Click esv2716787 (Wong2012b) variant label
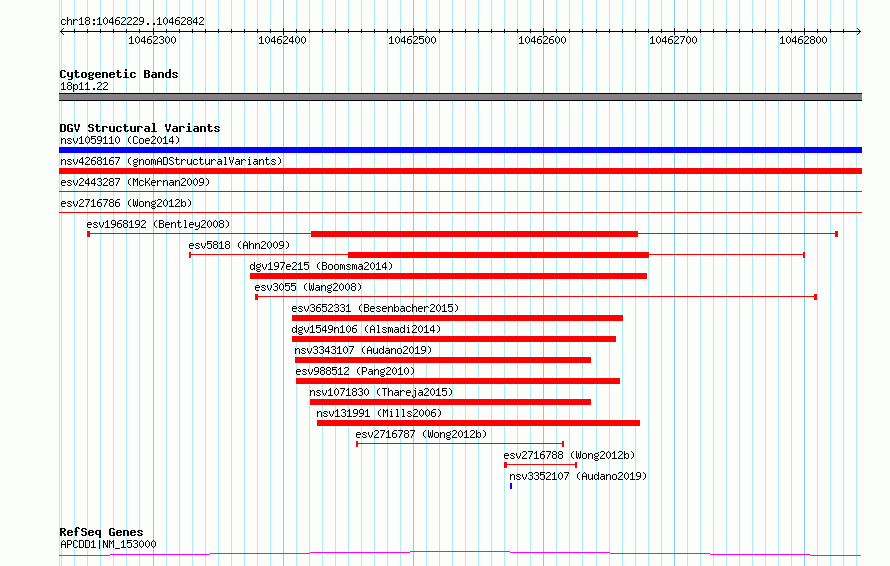This screenshot has width=890, height=566. click(x=421, y=434)
